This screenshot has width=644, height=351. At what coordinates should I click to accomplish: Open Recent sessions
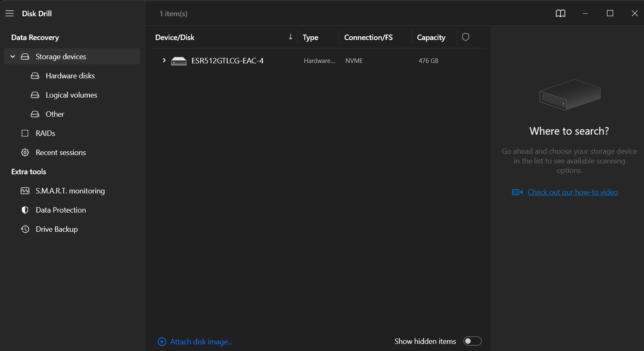point(72,153)
